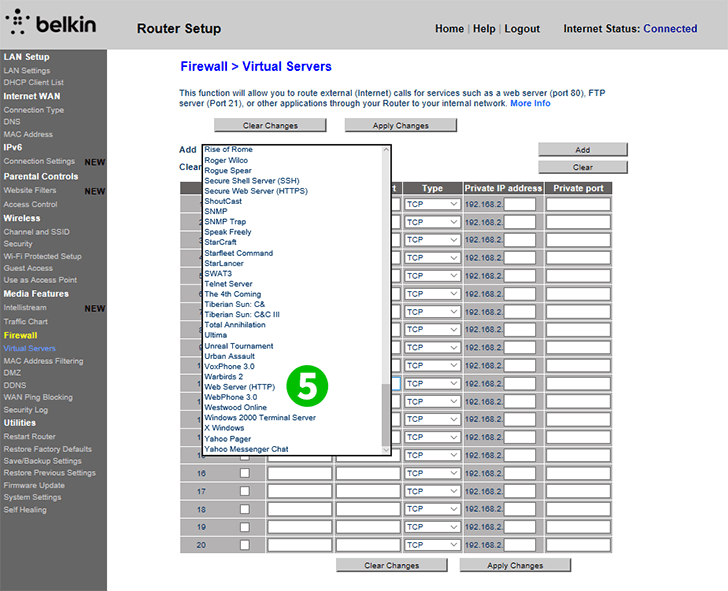Open Guest Access settings
Viewport: 728px width, 591px height.
[x=28, y=268]
